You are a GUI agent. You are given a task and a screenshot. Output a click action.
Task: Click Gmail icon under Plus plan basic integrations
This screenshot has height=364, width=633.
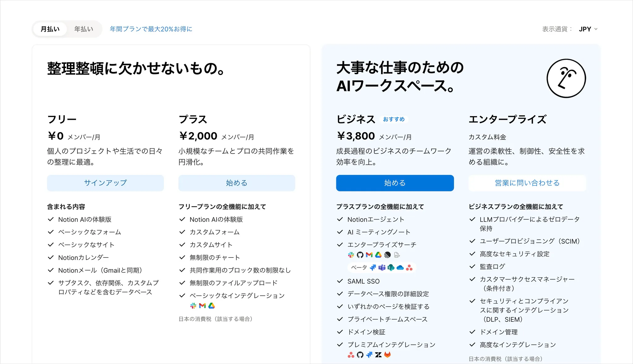[x=202, y=306]
